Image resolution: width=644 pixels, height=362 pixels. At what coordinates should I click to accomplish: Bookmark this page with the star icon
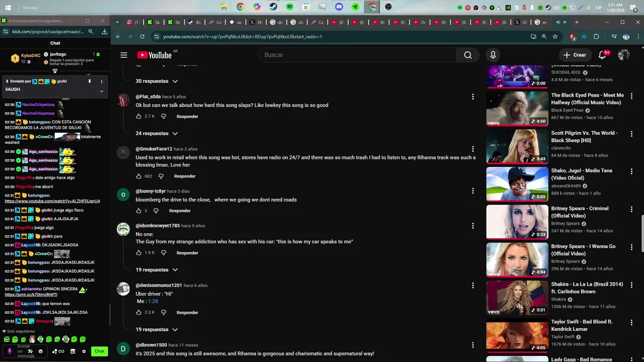tap(555, 37)
